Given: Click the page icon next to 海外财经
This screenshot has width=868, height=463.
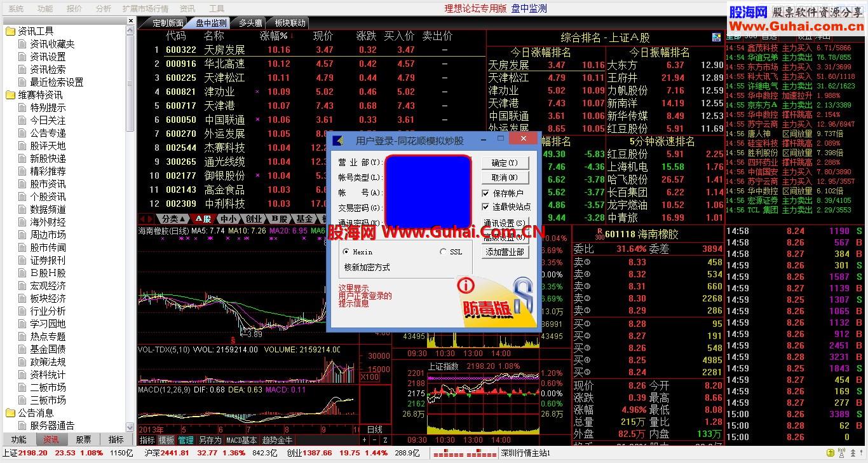Looking at the screenshot, I should [x=23, y=222].
